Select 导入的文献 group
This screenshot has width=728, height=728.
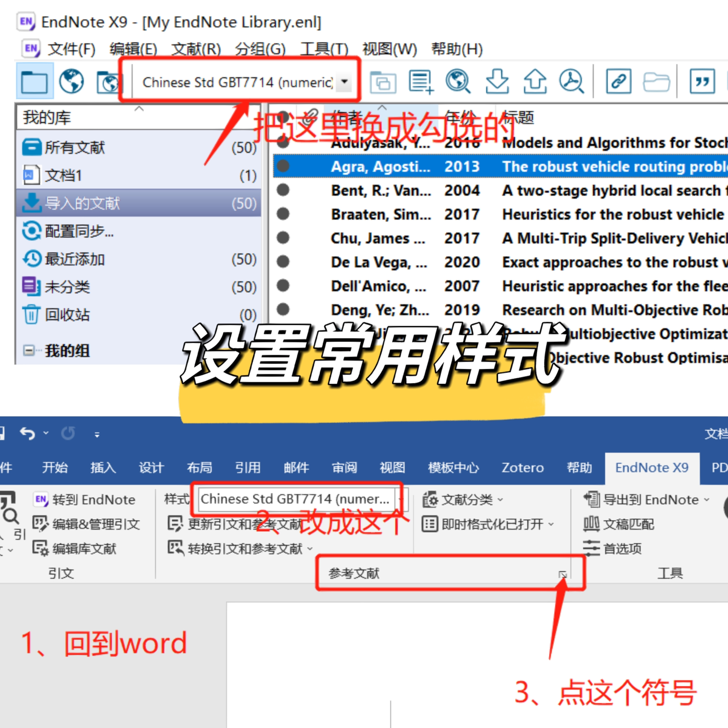point(139,203)
